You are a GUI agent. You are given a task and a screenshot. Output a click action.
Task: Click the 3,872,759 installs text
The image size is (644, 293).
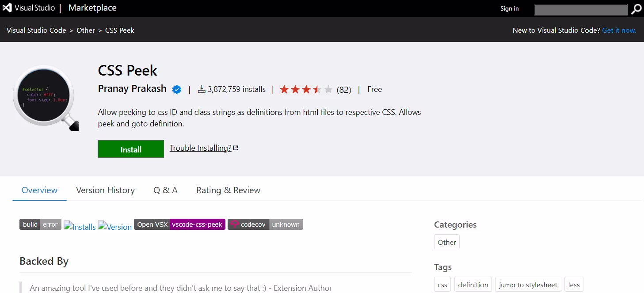click(x=236, y=89)
